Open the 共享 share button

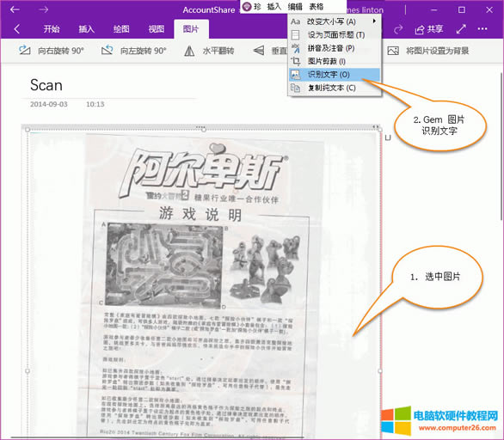click(x=429, y=29)
